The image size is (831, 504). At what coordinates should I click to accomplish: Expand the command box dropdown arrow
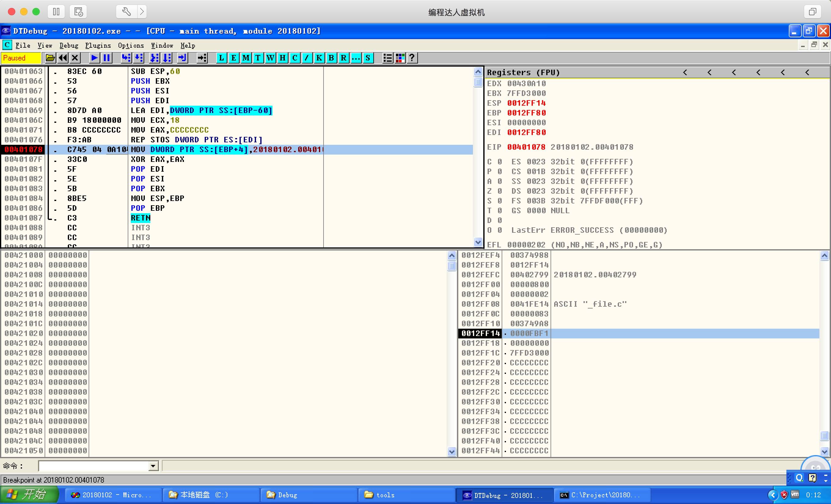pyautogui.click(x=153, y=466)
